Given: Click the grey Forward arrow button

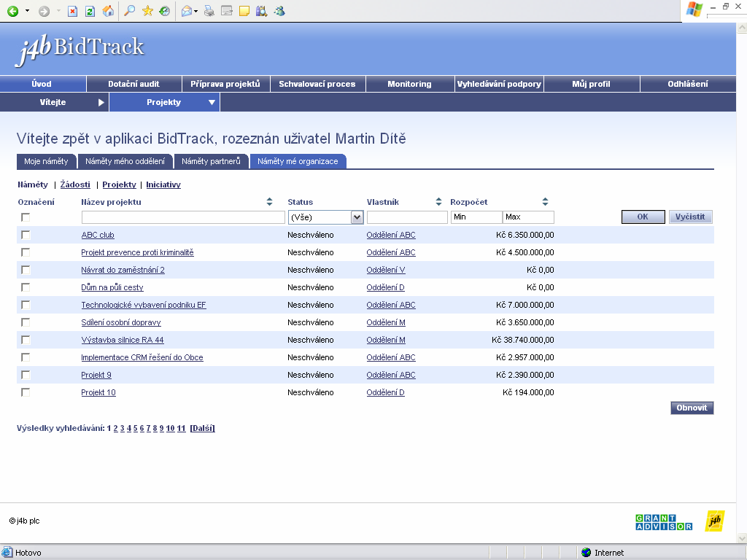Looking at the screenshot, I should click(44, 11).
